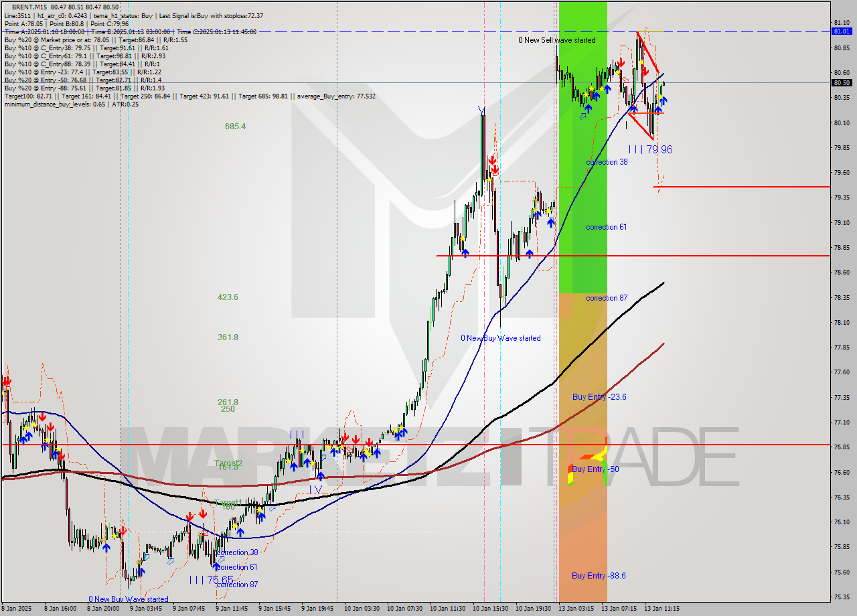Image resolution: width=857 pixels, height=616 pixels.
Task: Click the '13 Jan 03:15' time axis label
Action: (578, 609)
